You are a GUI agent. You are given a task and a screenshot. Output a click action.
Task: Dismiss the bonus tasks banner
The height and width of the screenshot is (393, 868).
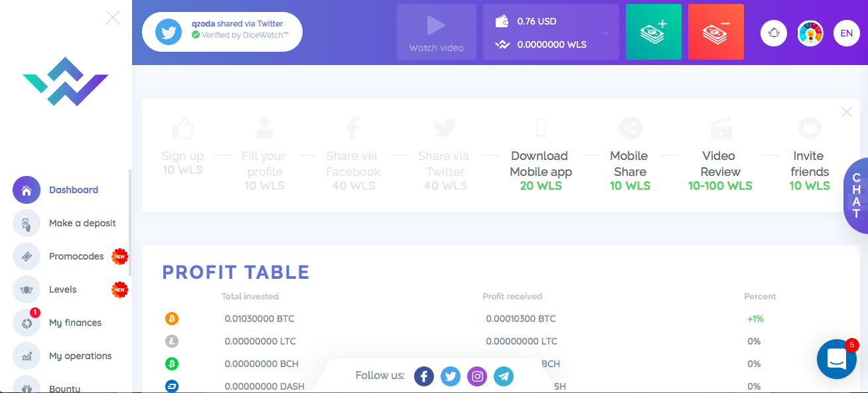846,112
